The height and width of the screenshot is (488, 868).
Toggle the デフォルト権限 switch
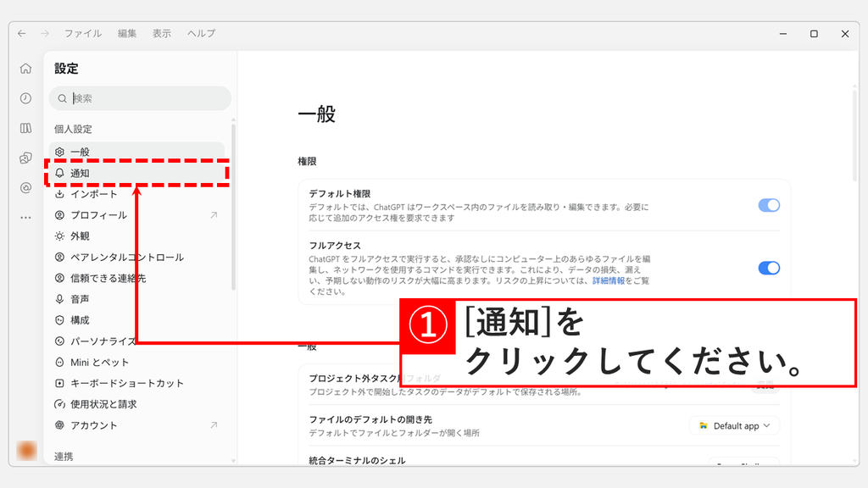click(x=769, y=205)
